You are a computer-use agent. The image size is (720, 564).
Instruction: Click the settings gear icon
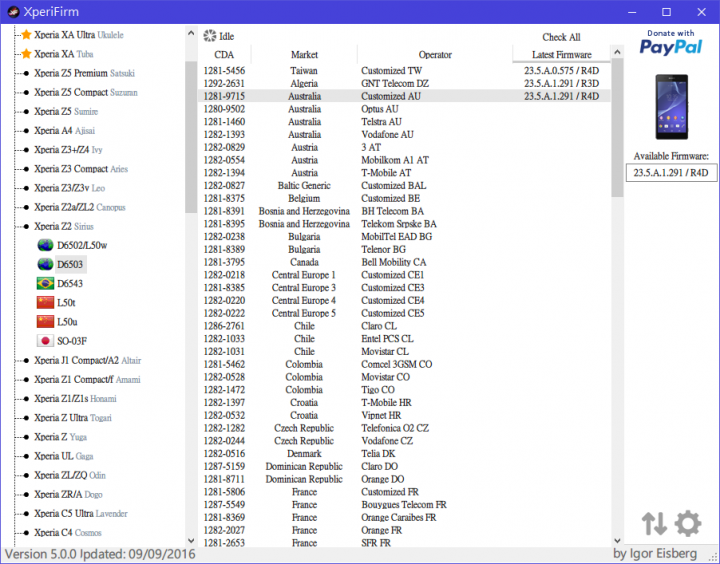tap(687, 523)
